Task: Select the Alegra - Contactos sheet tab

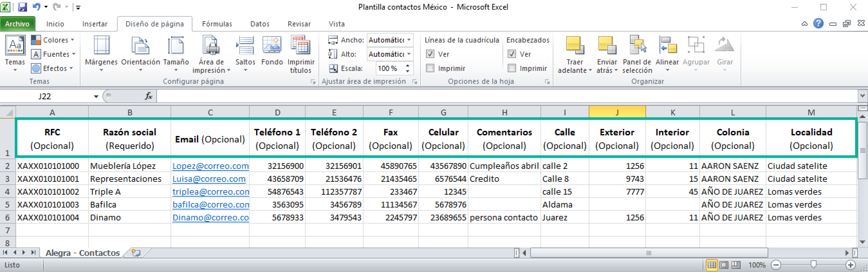Action: [x=83, y=253]
